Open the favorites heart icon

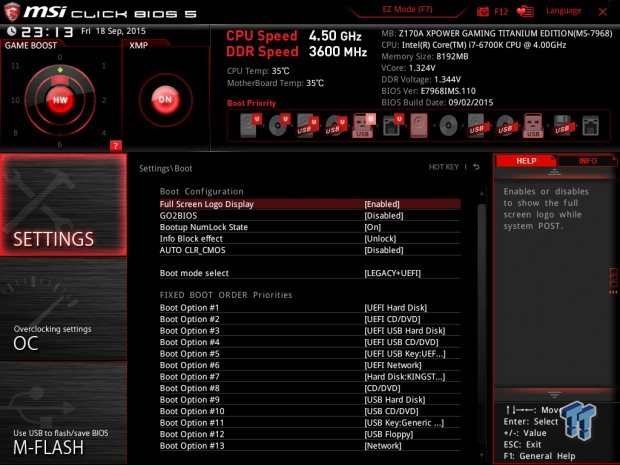[525, 11]
